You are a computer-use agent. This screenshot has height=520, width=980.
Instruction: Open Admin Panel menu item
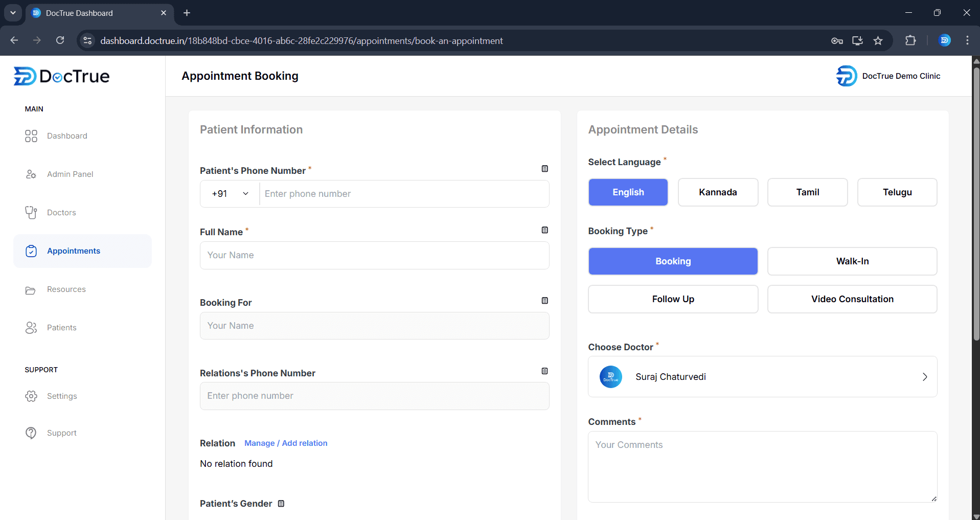70,174
